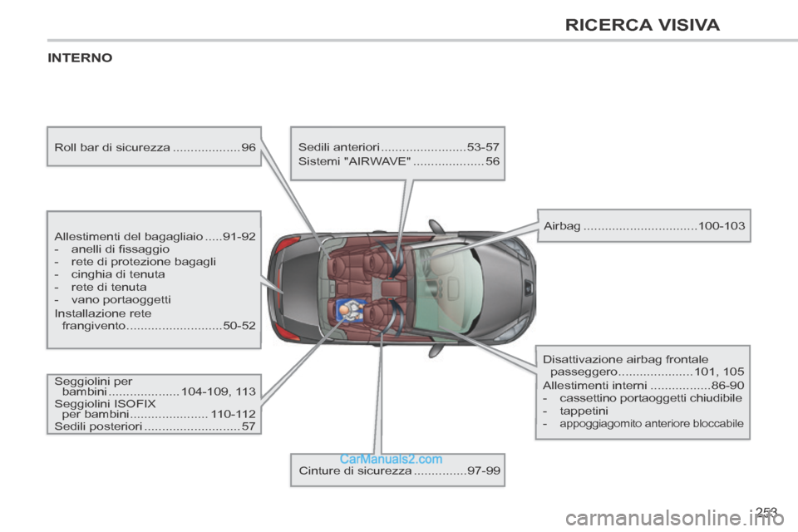
Task: Click 'rete di protezione bagagli' bullet
Action: point(135,262)
